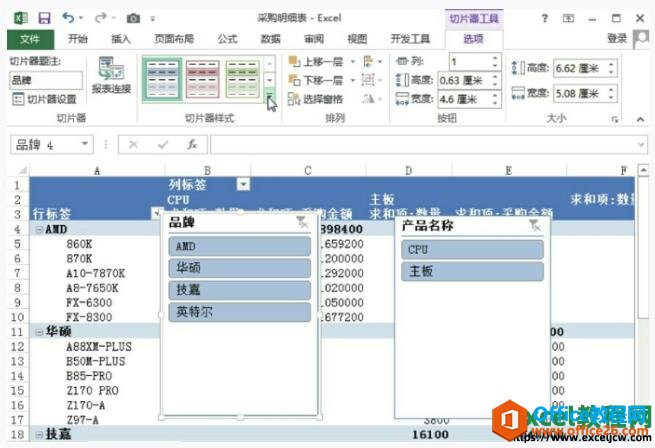655x448 pixels.
Task: Switch to the 数据 Data tab
Action: click(270, 39)
